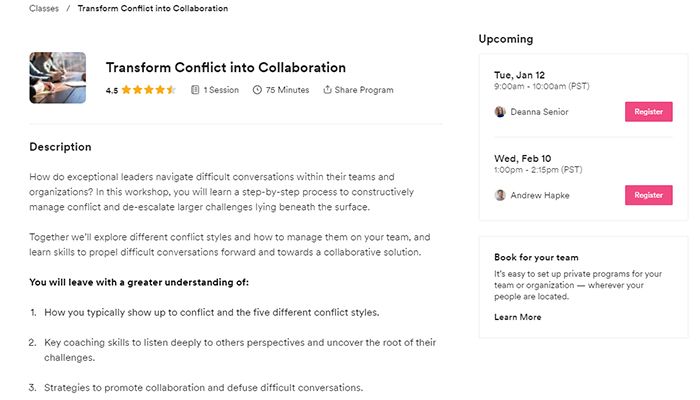Click the Transform Conflict into Collaboration breadcrumb

coord(154,9)
